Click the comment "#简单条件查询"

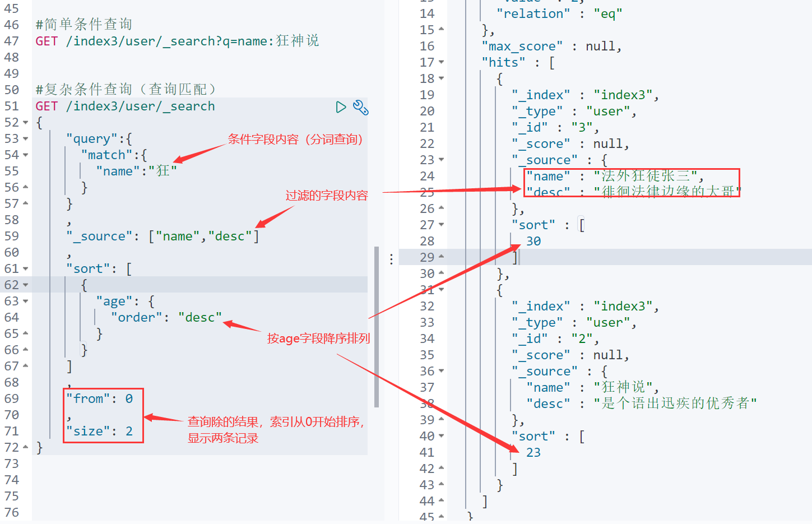tap(83, 25)
